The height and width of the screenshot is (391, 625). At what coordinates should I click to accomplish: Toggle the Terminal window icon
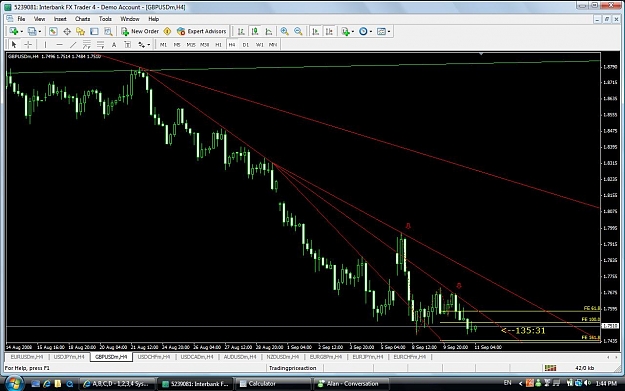click(94, 31)
